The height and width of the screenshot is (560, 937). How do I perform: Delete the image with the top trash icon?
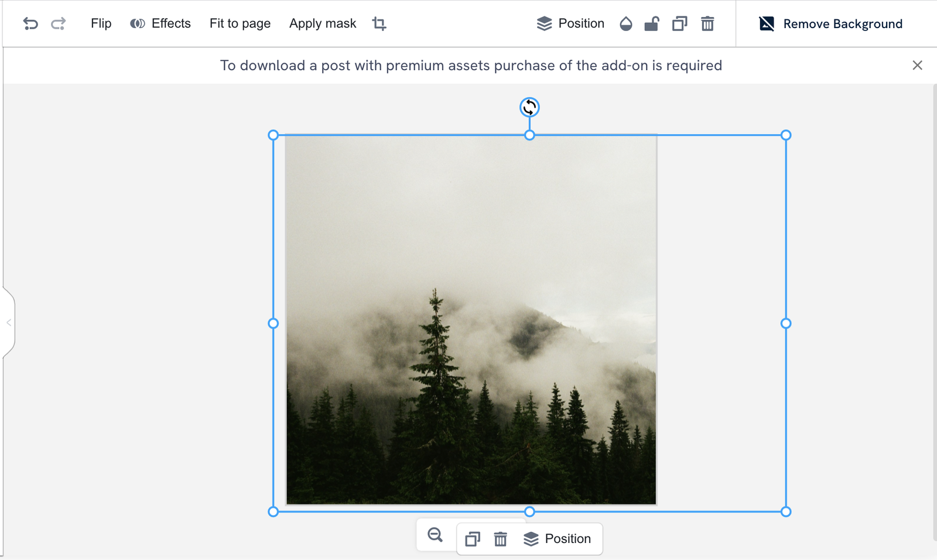click(x=707, y=23)
